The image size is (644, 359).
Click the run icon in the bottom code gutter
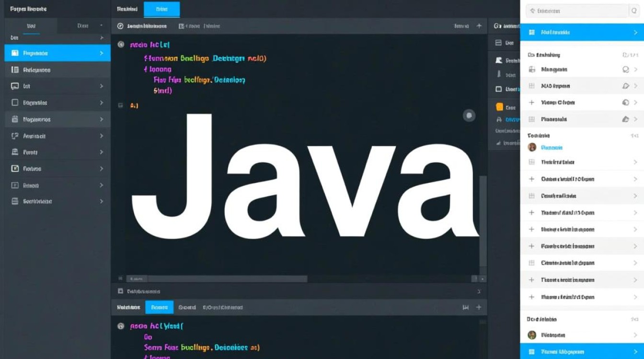click(x=120, y=325)
